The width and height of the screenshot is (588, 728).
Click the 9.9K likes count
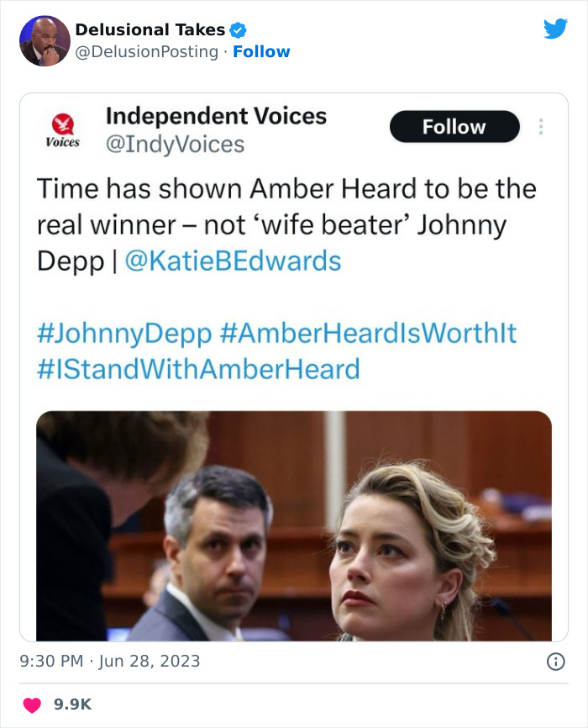(x=72, y=704)
